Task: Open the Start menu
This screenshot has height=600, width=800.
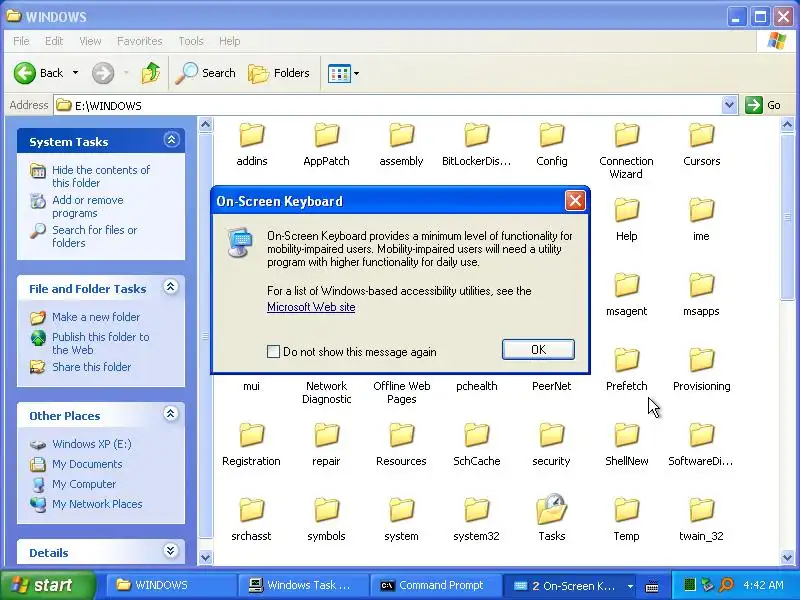Action: (47, 585)
